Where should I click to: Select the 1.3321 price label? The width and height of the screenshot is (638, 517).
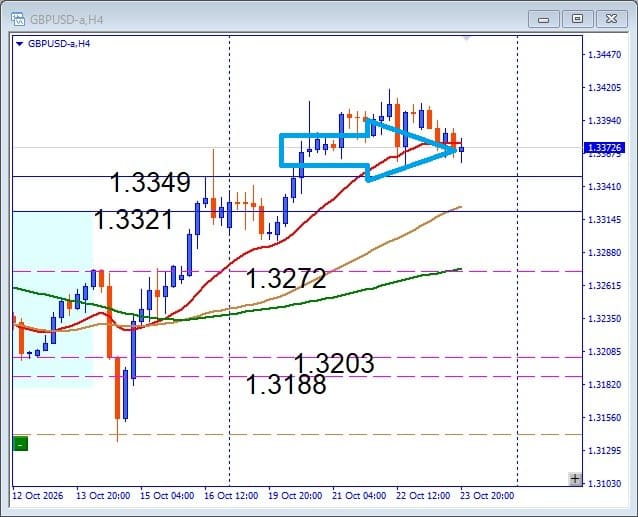(x=134, y=220)
